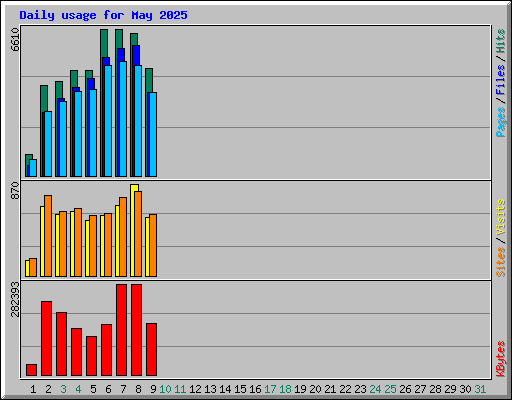Select the red KBytes bar for day 3
The height and width of the screenshot is (400, 512).
click(x=61, y=344)
